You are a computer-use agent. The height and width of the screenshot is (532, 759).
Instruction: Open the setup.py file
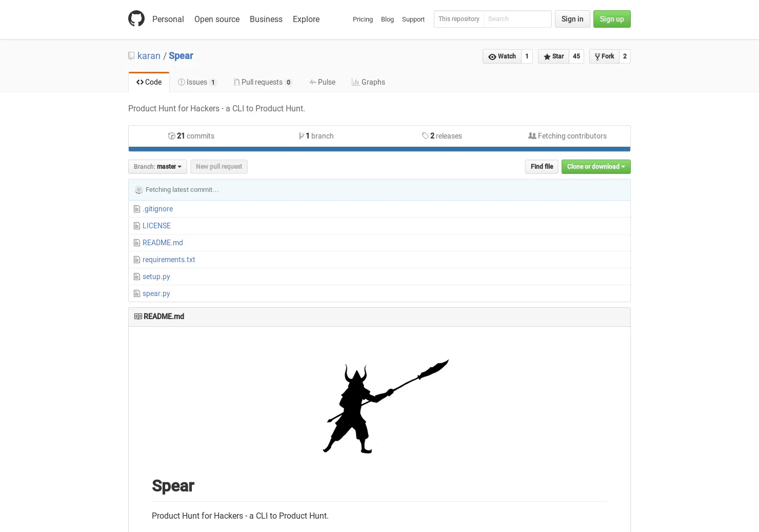coord(156,277)
